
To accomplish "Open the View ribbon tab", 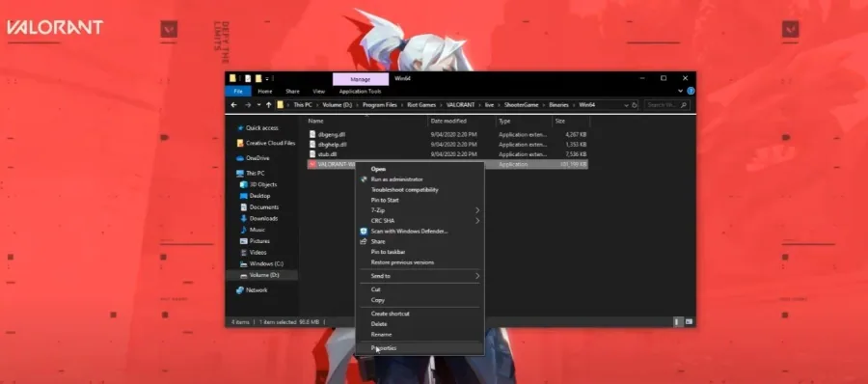I will (319, 92).
